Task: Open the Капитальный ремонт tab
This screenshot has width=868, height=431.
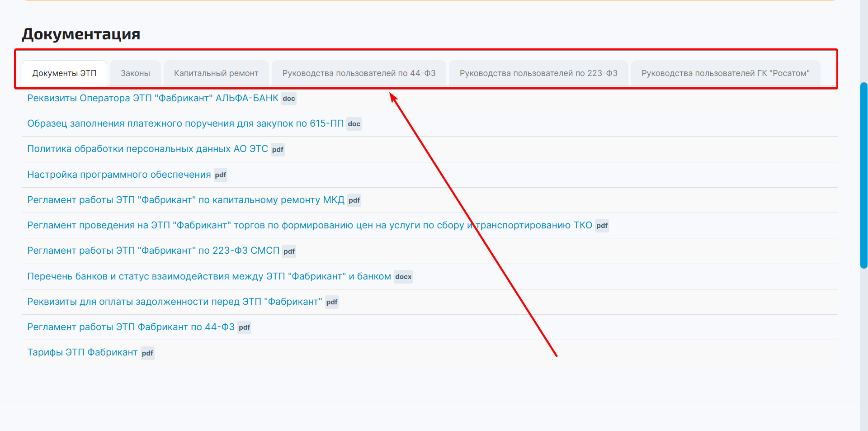Action: (x=216, y=73)
